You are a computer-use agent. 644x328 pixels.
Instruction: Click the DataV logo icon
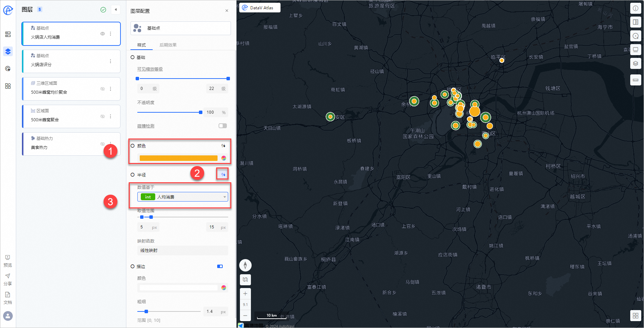(8, 10)
